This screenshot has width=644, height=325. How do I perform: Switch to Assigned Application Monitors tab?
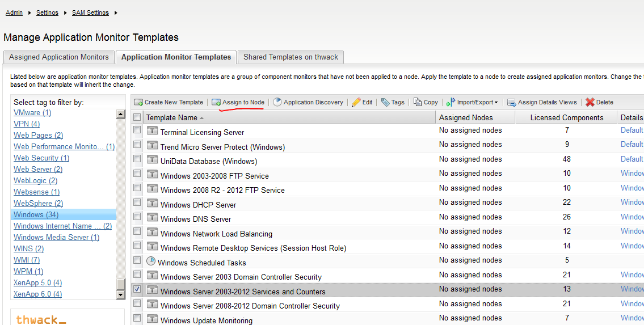click(x=59, y=57)
